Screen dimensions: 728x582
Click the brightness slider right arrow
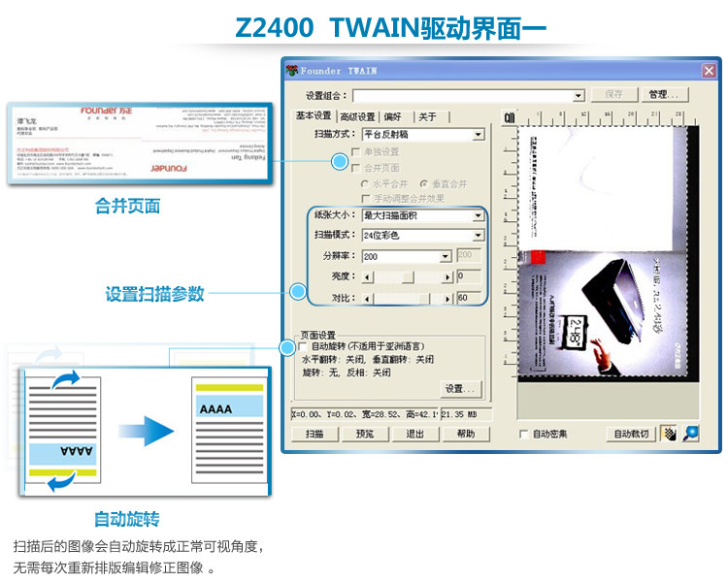[x=447, y=277]
